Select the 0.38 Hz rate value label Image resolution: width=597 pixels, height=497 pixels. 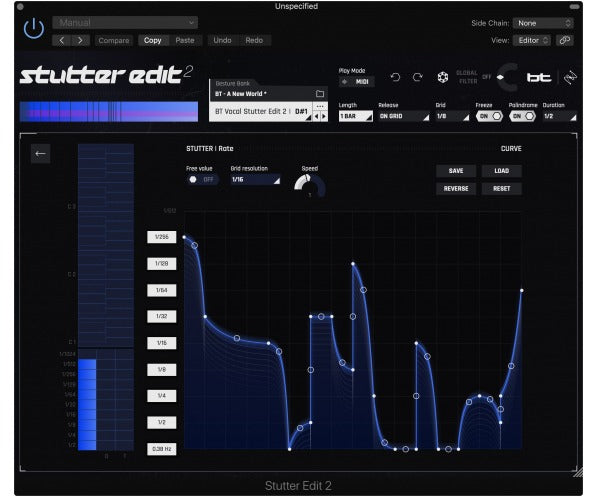[162, 449]
